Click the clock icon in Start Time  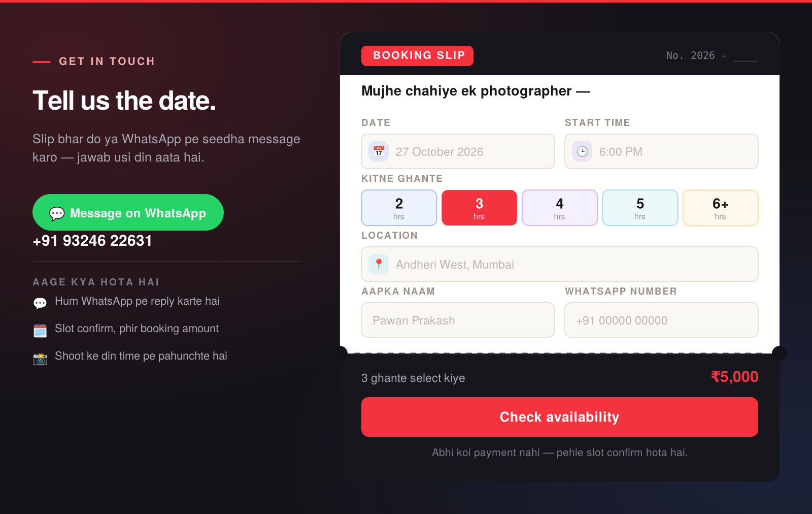(x=582, y=151)
